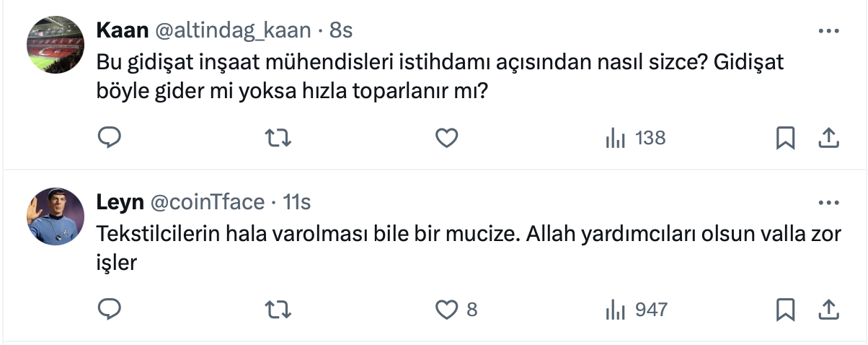The image size is (868, 345).
Task: Open Leyn's tweet via 11s timestamp
Action: pos(298,202)
